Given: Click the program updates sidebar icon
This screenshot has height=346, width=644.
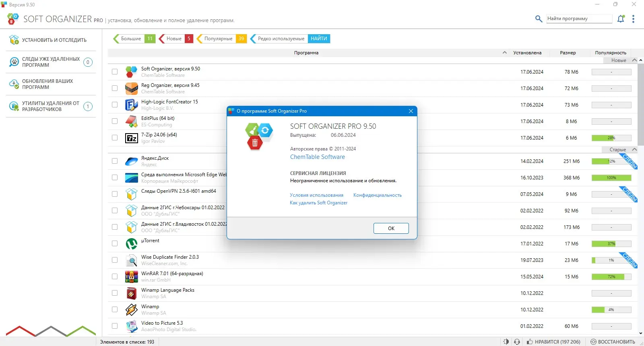Looking at the screenshot, I should click(14, 84).
